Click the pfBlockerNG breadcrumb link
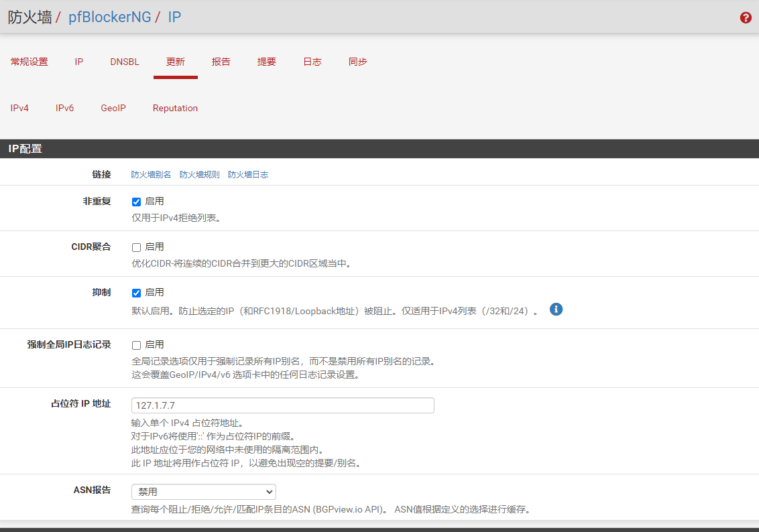Viewport: 759px width, 532px height. [x=110, y=17]
